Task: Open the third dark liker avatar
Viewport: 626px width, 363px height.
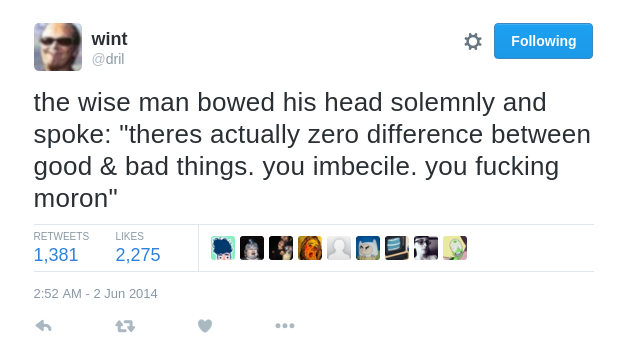Action: click(x=281, y=248)
